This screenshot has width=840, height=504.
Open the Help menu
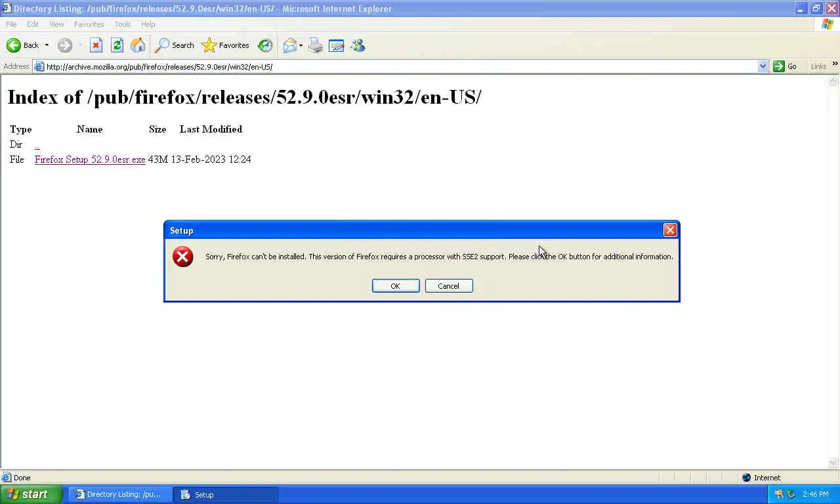coord(148,24)
